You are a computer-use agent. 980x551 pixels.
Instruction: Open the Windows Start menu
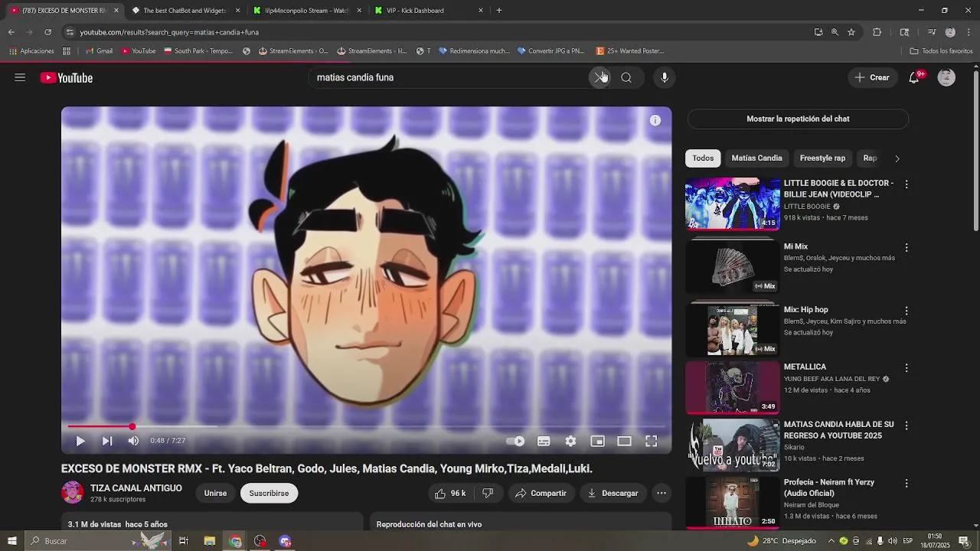click(11, 541)
